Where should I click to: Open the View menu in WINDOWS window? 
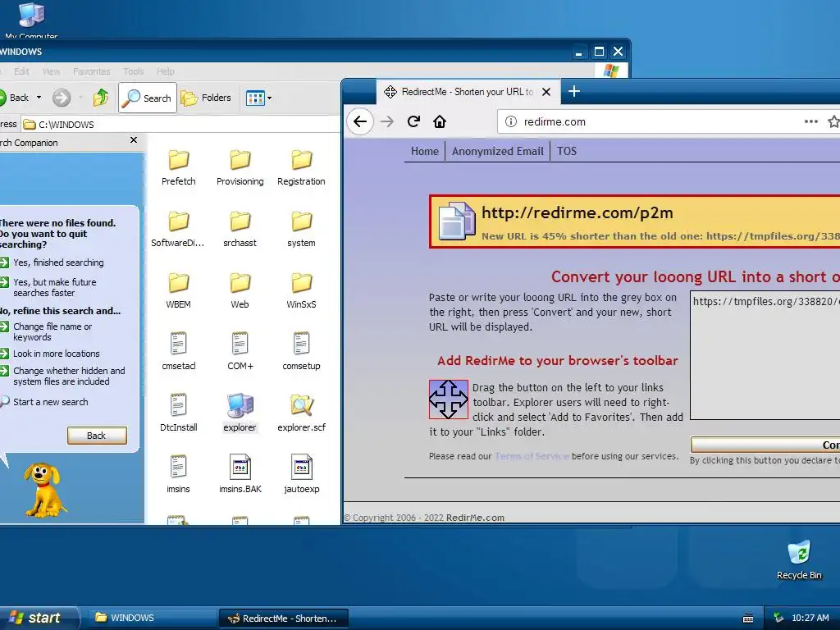click(x=51, y=71)
